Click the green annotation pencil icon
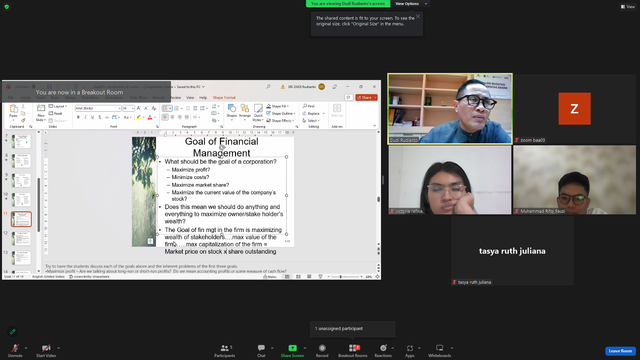 coord(13,331)
